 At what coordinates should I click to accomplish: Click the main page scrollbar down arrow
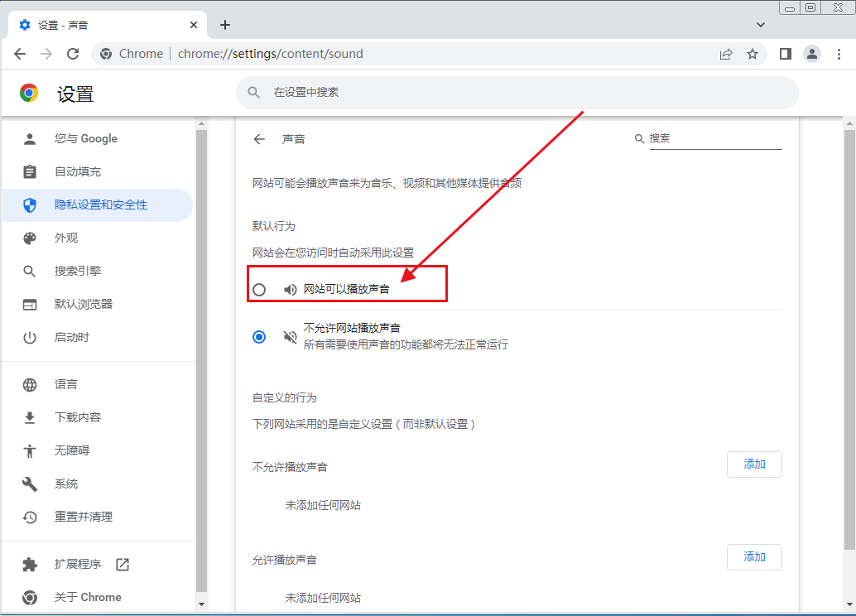(849, 604)
